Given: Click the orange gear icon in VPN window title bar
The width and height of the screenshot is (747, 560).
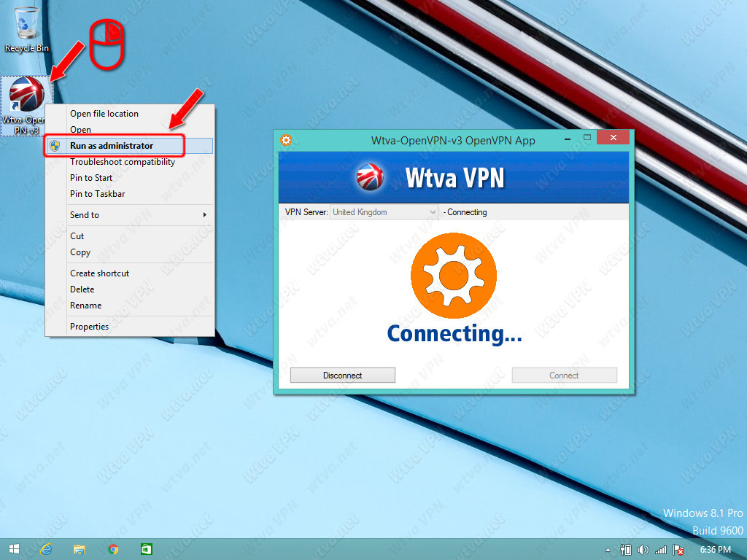Looking at the screenshot, I should click(x=286, y=140).
